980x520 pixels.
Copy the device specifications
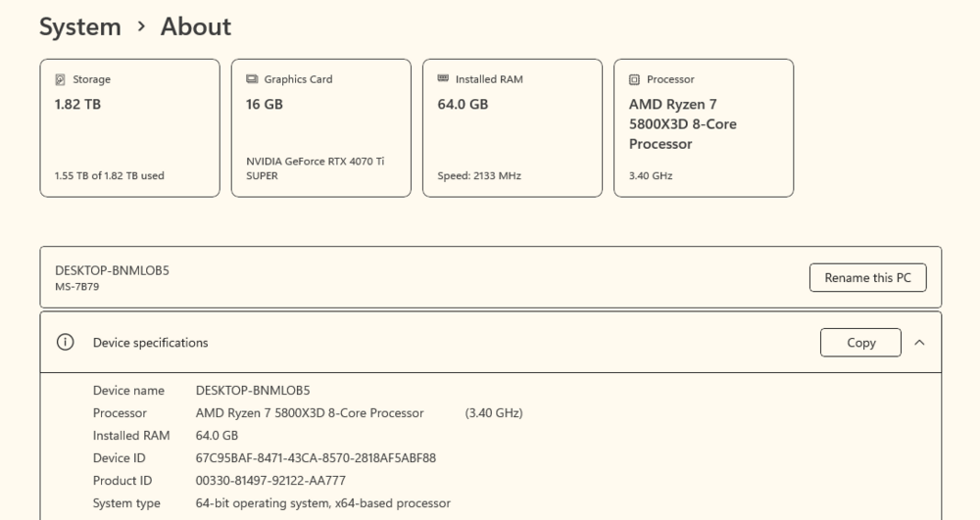click(860, 343)
